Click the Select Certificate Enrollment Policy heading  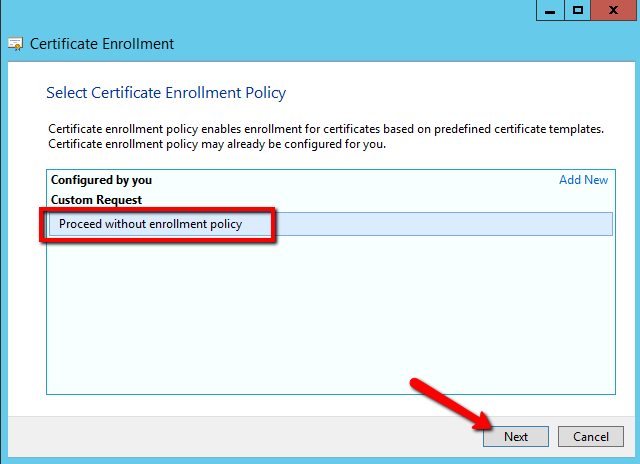click(166, 93)
